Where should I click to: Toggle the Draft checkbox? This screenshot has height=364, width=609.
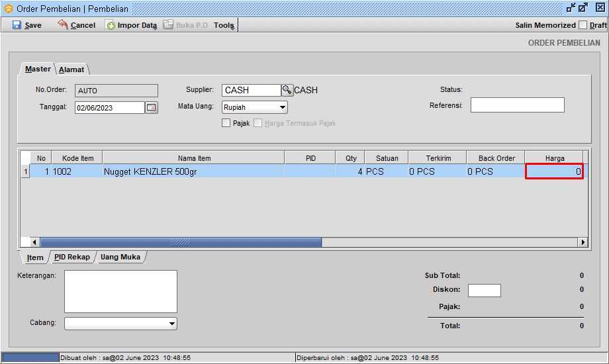(x=583, y=25)
